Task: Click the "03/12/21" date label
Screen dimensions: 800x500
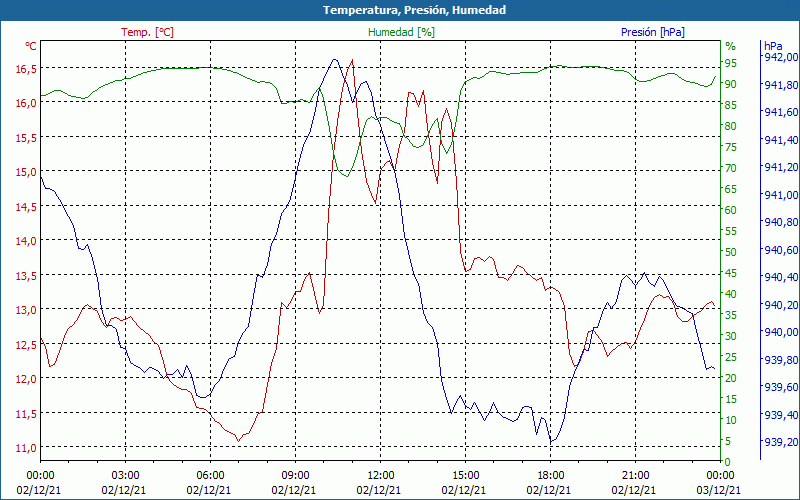Action: point(718,490)
